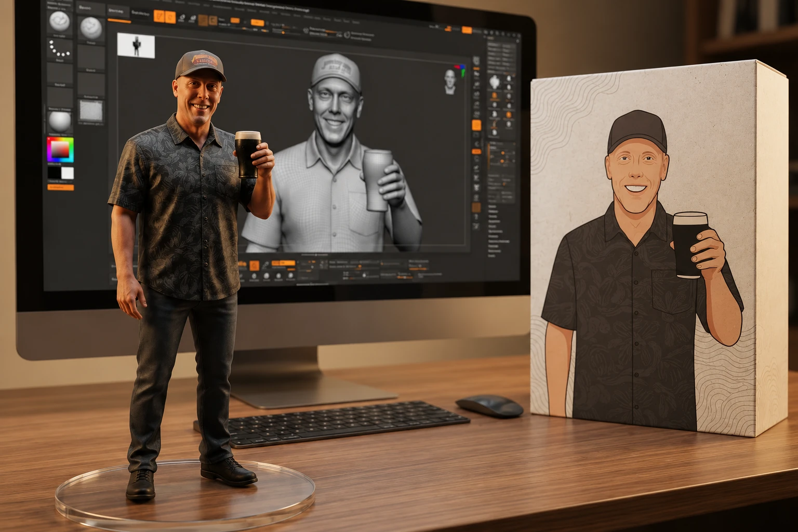Click the orange square icon button in the bottom bar
Screen dimensions: 798x532
click(x=254, y=265)
